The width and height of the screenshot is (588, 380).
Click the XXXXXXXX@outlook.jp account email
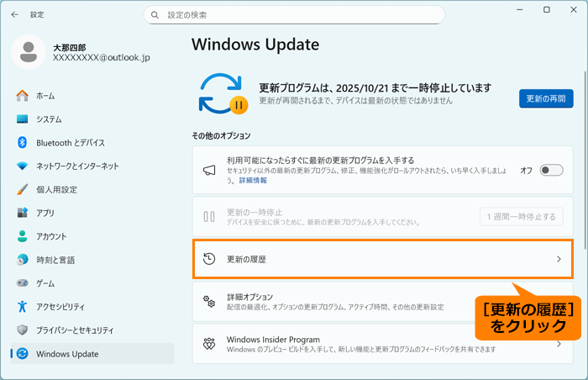pos(102,57)
